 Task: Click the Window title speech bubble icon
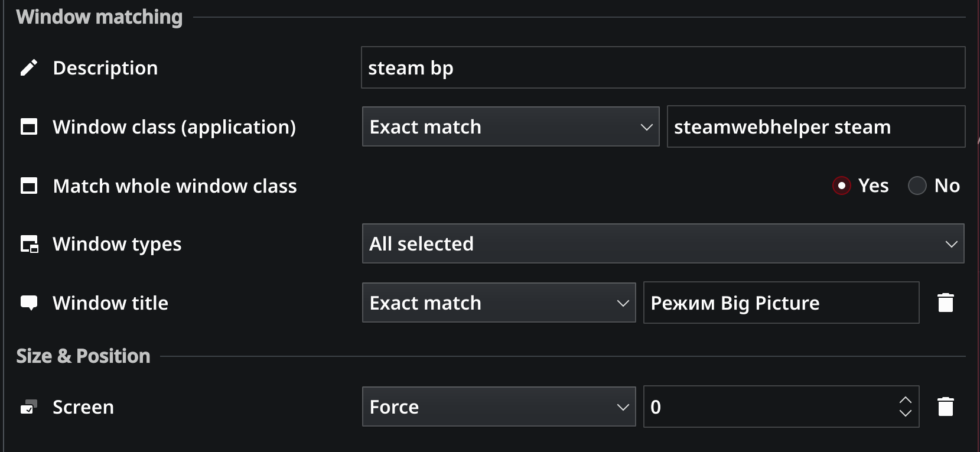coord(29,303)
